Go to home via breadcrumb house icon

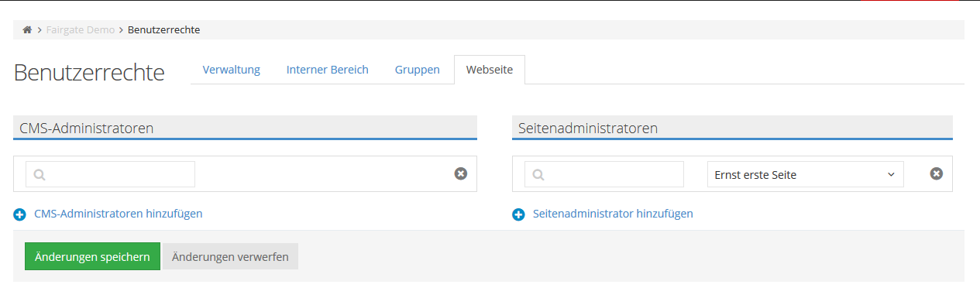[x=27, y=30]
